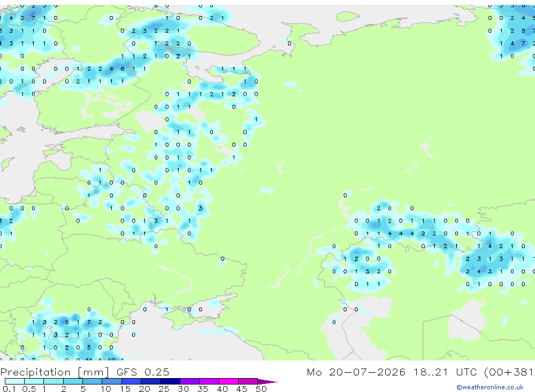535x392 pixels.
Task: Pick the 2–5 mm legend color swatch
Action: click(73, 381)
